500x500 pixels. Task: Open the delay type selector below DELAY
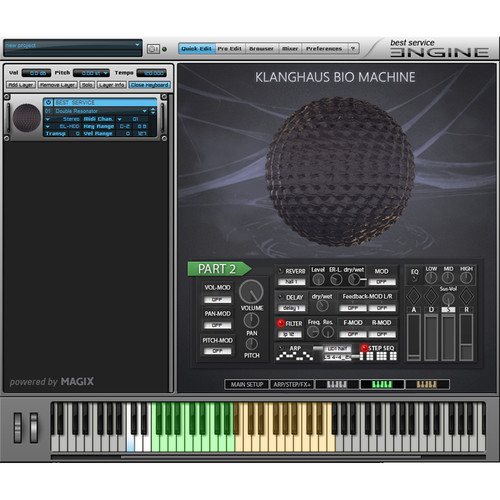click(x=291, y=308)
